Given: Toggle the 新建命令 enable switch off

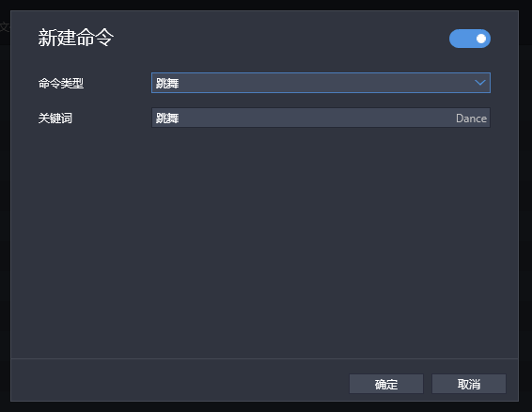Looking at the screenshot, I should [470, 39].
